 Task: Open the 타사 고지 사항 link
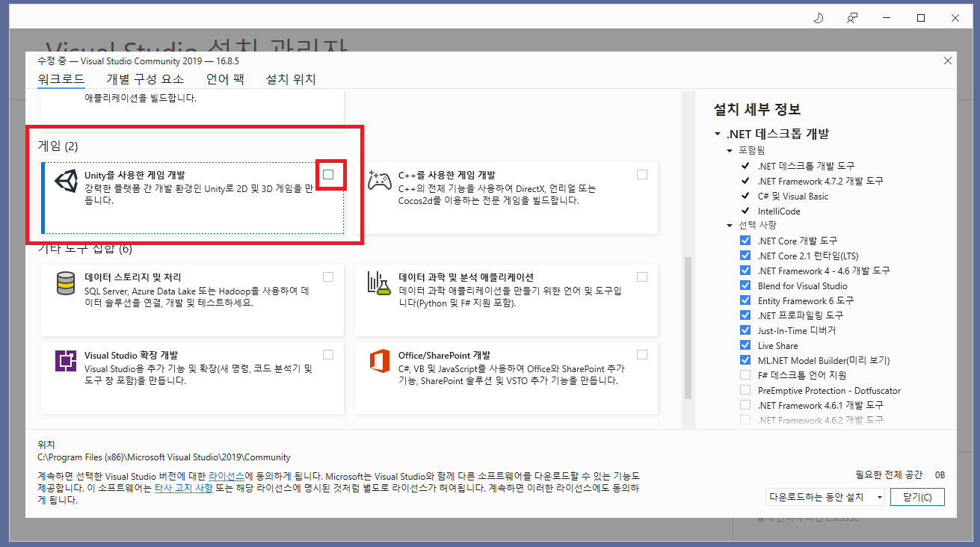tap(182, 488)
